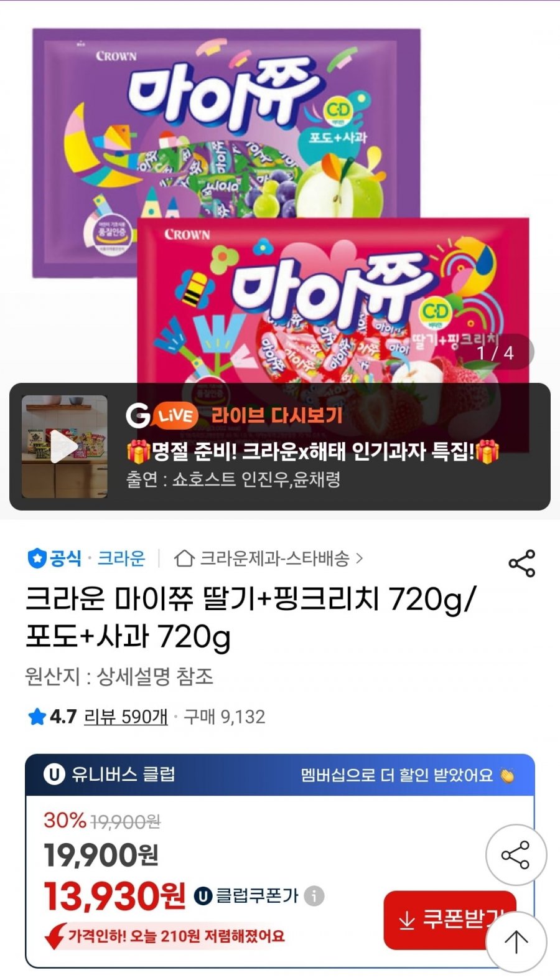Play the live replay video thumbnail
The image size is (560, 980).
(x=65, y=446)
